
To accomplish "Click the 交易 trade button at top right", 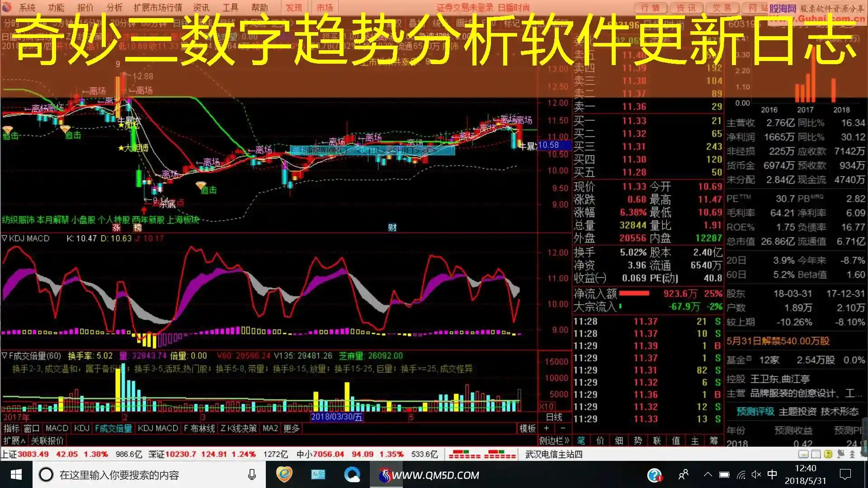I will pyautogui.click(x=722, y=8).
